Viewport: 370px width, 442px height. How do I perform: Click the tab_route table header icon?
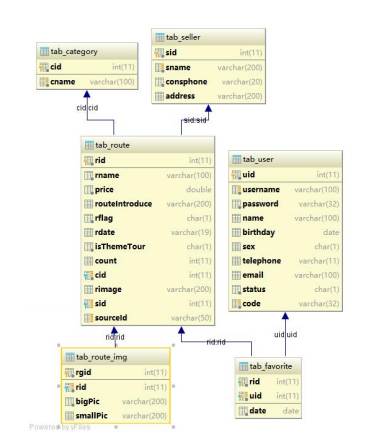pos(89,145)
